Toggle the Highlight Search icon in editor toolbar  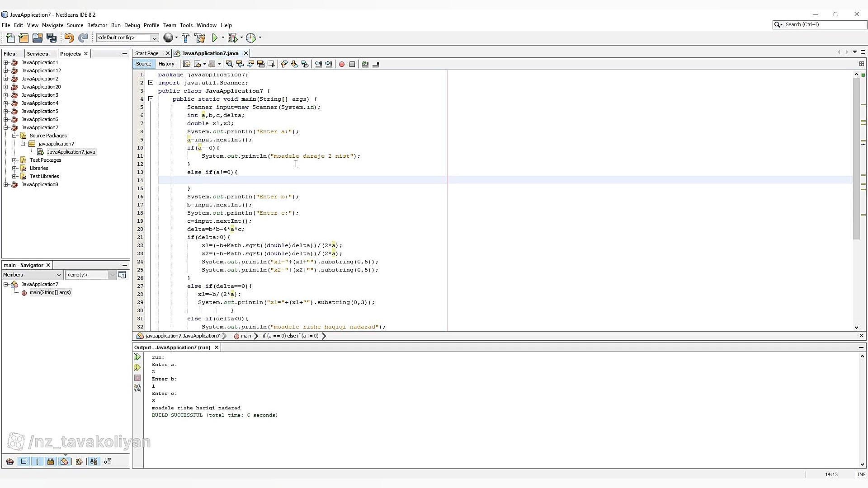point(260,64)
